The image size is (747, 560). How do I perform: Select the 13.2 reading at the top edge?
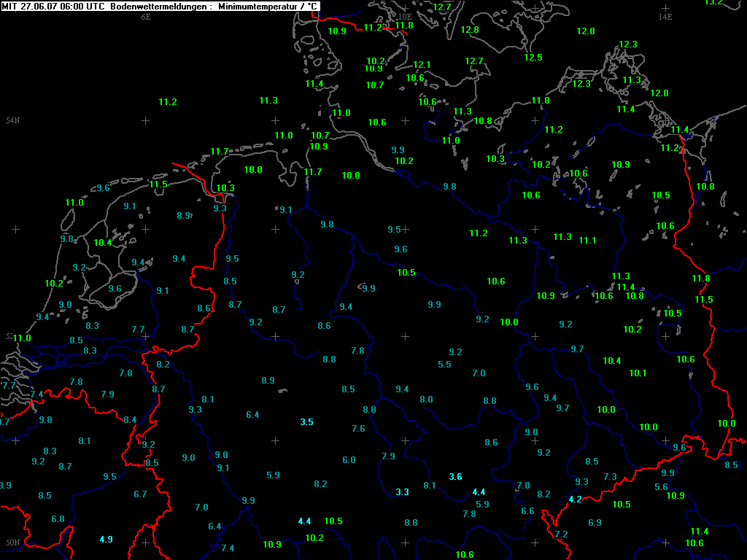(x=713, y=3)
